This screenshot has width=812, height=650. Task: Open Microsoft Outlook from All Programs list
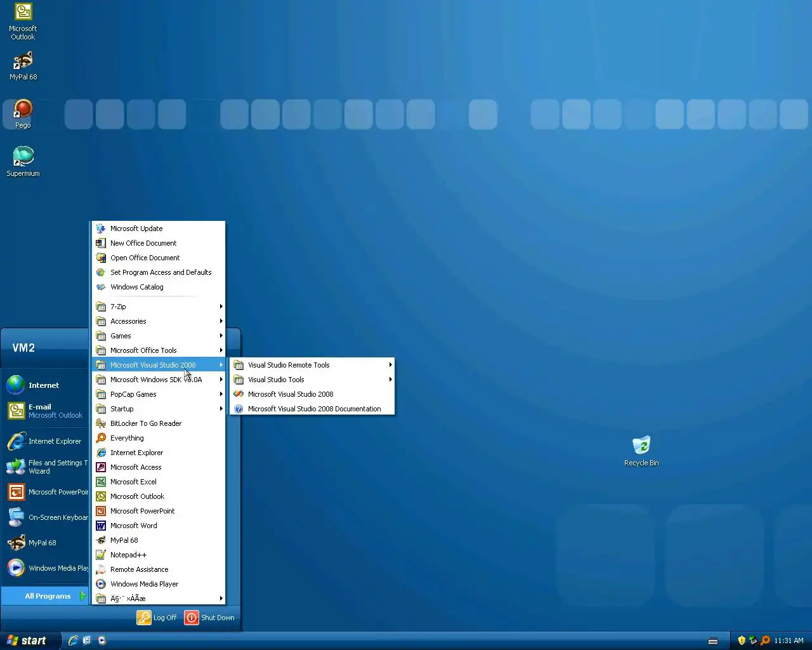coord(159,496)
